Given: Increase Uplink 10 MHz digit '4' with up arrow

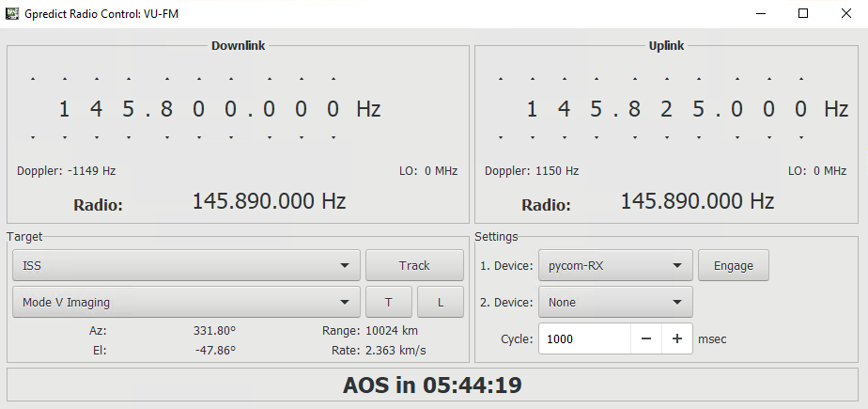Looking at the screenshot, I should pyautogui.click(x=565, y=79).
